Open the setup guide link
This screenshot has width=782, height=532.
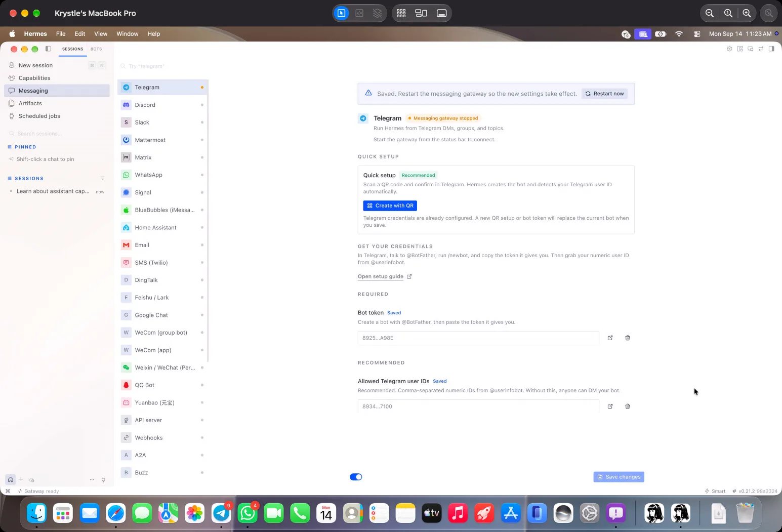(x=381, y=276)
